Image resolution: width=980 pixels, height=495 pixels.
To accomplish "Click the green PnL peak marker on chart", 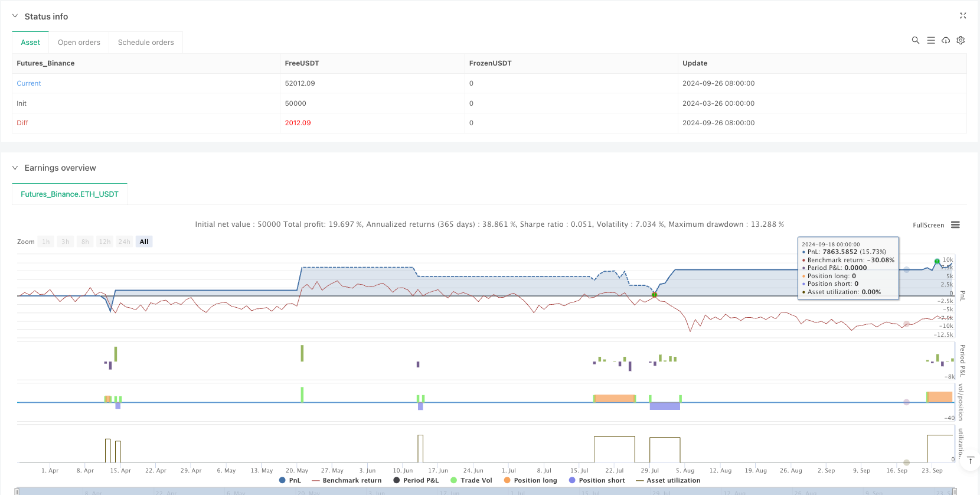I will pyautogui.click(x=937, y=261).
